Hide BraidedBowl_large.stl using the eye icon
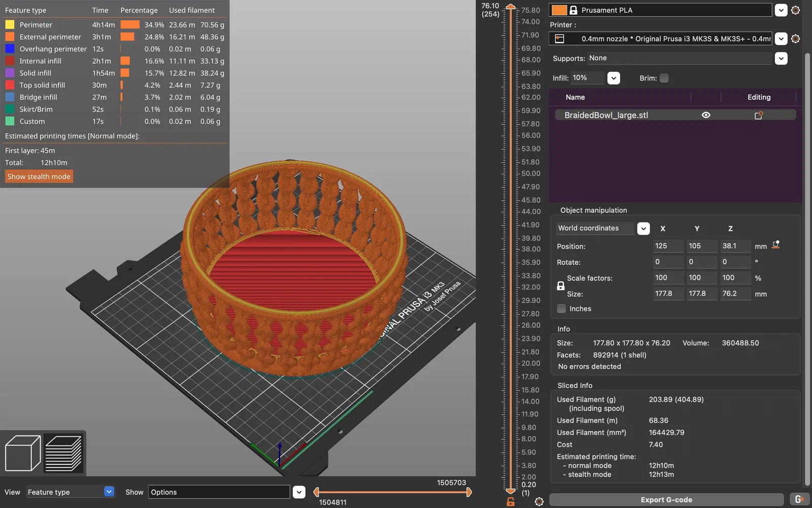 706,115
